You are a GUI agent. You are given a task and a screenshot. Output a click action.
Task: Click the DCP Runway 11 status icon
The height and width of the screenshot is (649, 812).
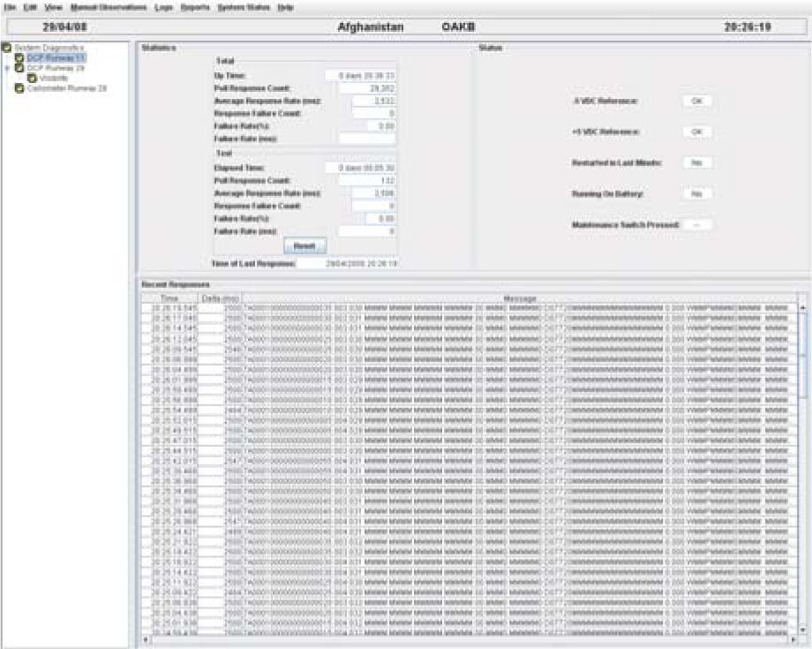pyautogui.click(x=19, y=58)
